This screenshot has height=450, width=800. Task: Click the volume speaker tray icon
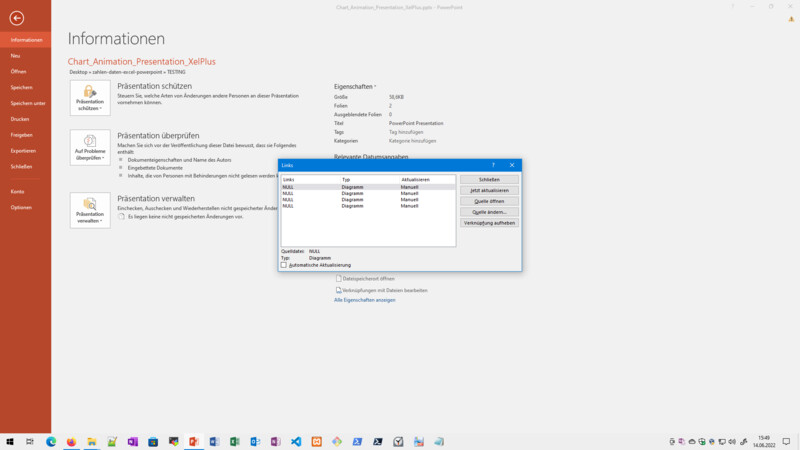pyautogui.click(x=732, y=442)
